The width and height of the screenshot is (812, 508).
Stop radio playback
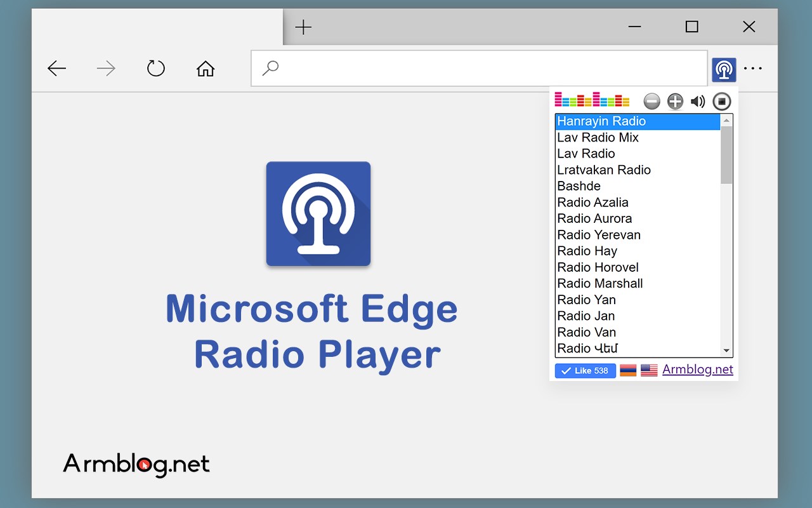point(722,101)
